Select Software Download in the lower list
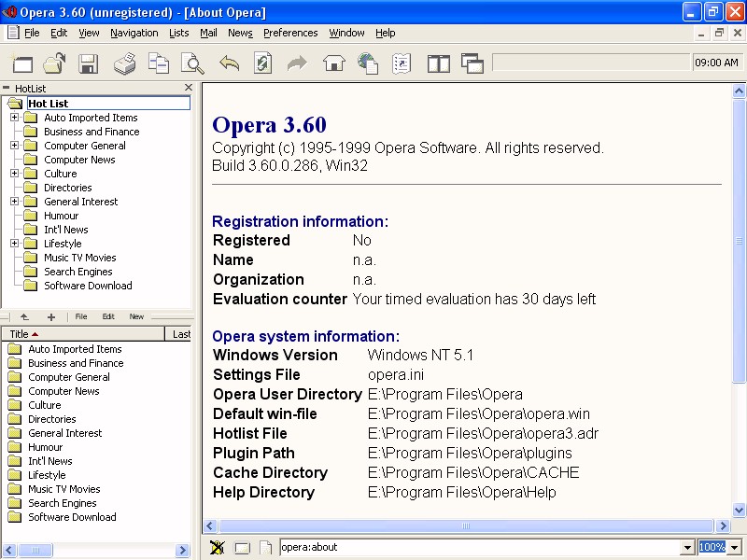 tap(72, 517)
